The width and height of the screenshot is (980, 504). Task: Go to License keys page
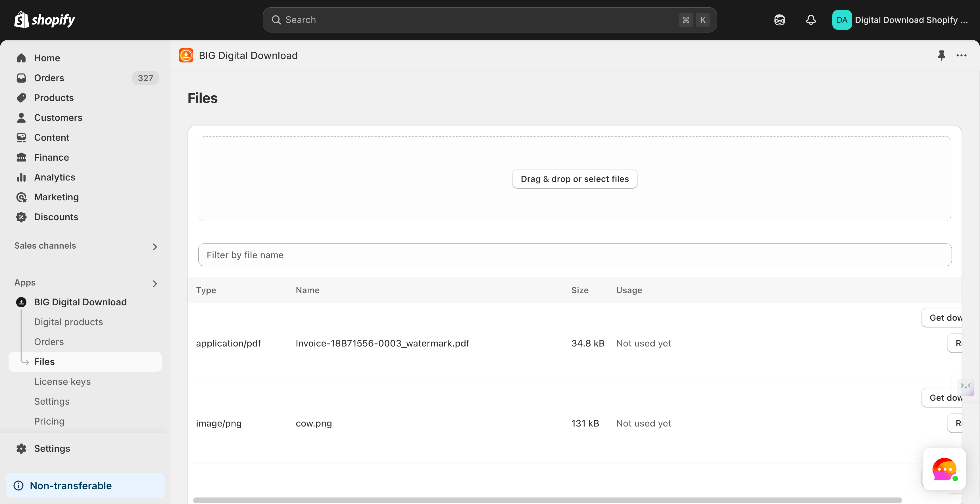[x=62, y=382]
